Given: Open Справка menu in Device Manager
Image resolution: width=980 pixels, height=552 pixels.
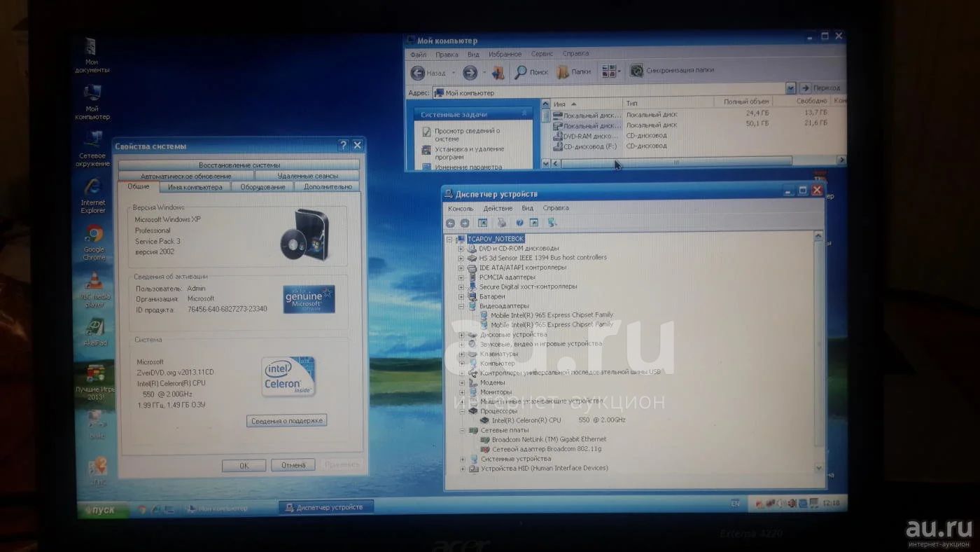Looking at the screenshot, I should pos(556,208).
